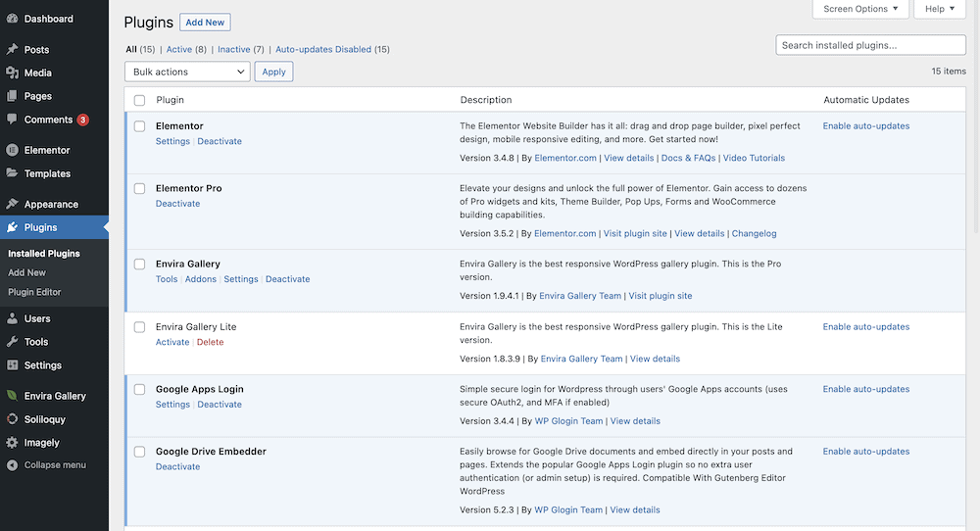Open the Bulk actions dropdown
The height and width of the screenshot is (531, 980).
[187, 72]
